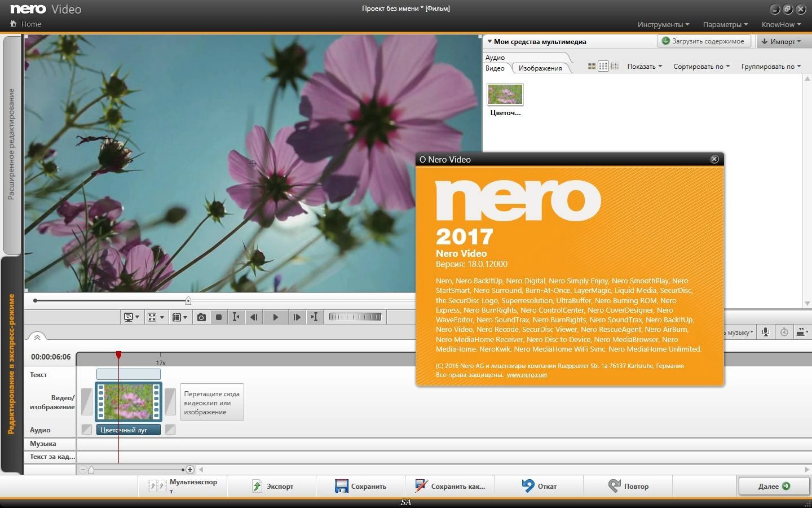The width and height of the screenshot is (812, 508).
Task: Capture a snapshot with the camera icon
Action: coord(201,317)
